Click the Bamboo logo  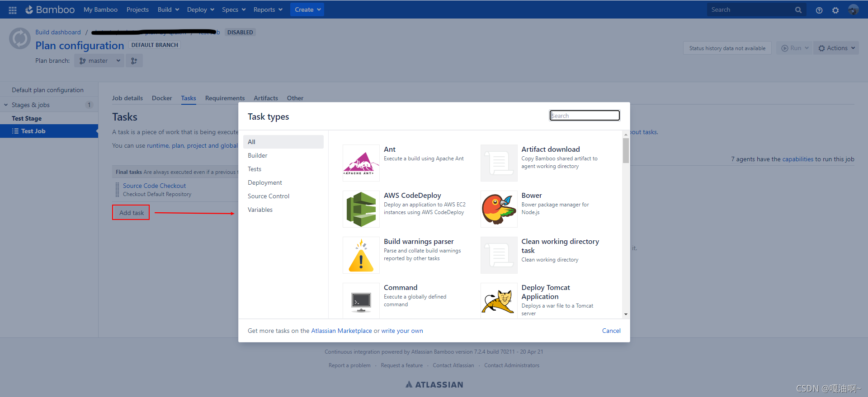(x=50, y=9)
